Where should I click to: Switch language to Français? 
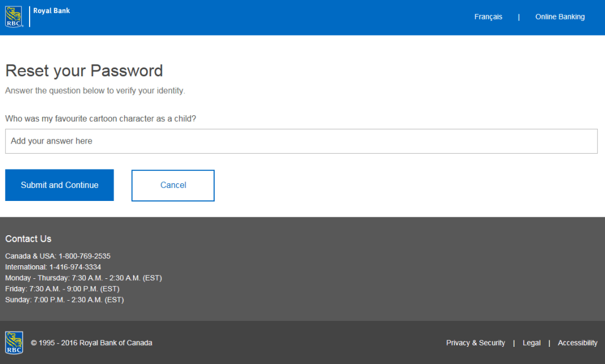click(x=488, y=17)
